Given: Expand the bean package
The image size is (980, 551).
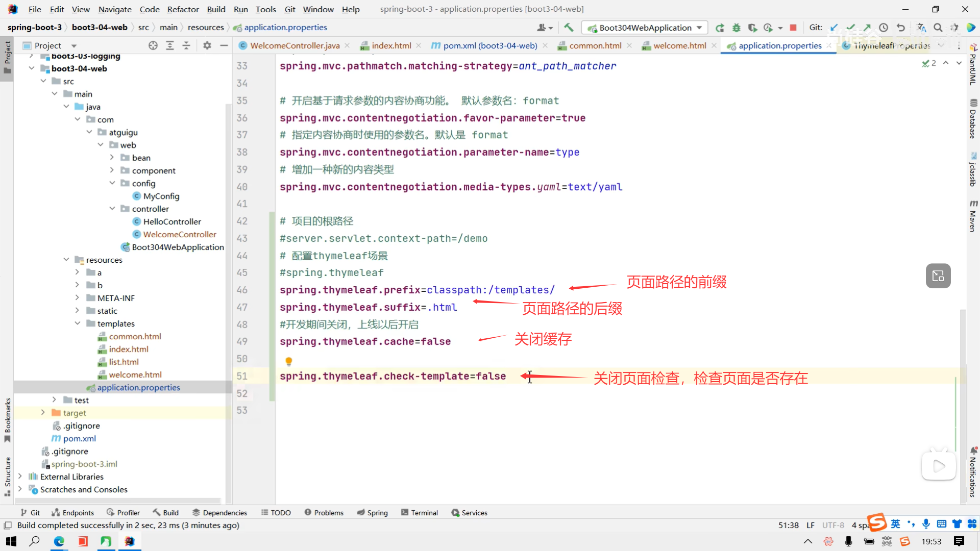Looking at the screenshot, I should [x=112, y=157].
